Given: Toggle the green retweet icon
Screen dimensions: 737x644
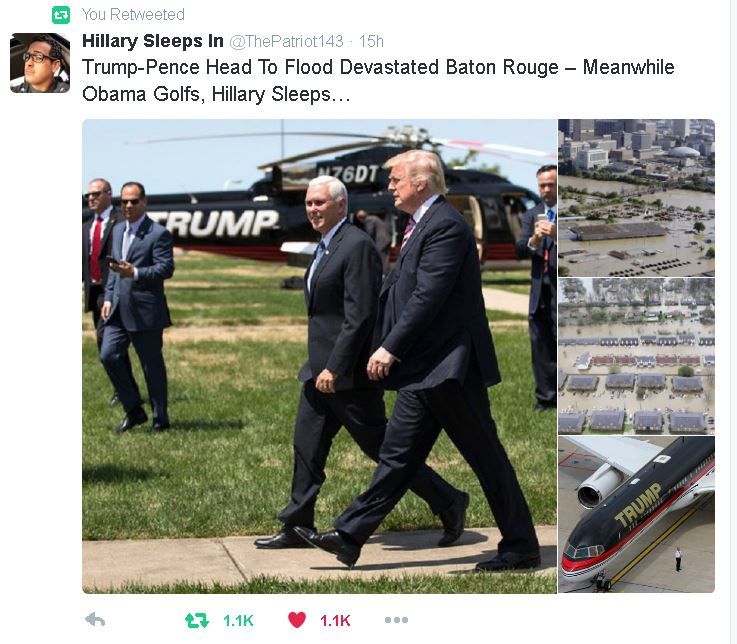Looking at the screenshot, I should (x=196, y=620).
